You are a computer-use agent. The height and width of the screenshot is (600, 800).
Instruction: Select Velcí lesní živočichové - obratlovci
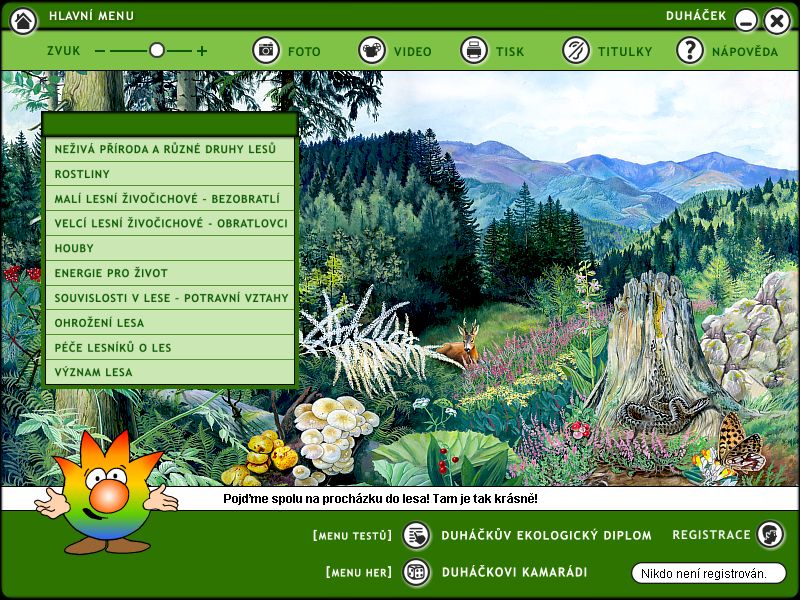pyautogui.click(x=170, y=223)
